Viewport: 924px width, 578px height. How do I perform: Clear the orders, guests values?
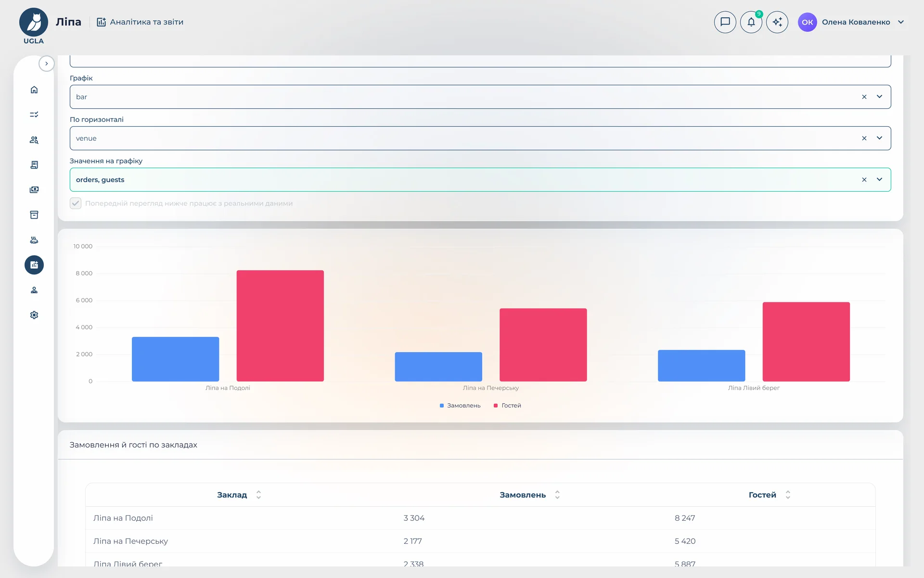pyautogui.click(x=864, y=180)
